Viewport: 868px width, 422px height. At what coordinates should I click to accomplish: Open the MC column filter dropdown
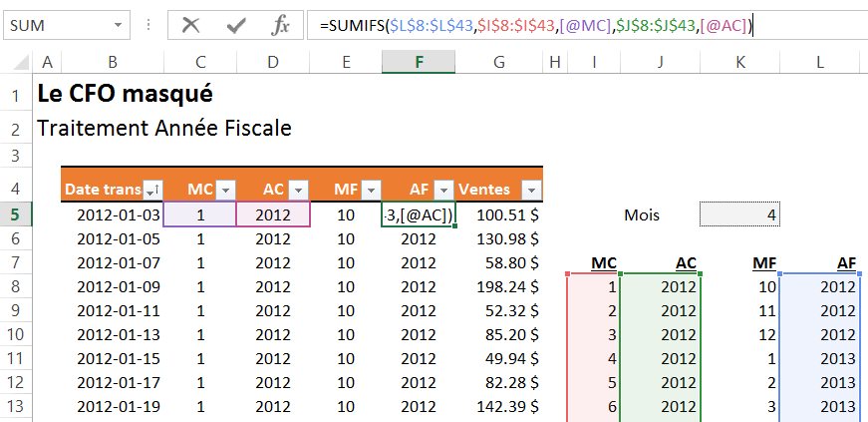[x=224, y=190]
